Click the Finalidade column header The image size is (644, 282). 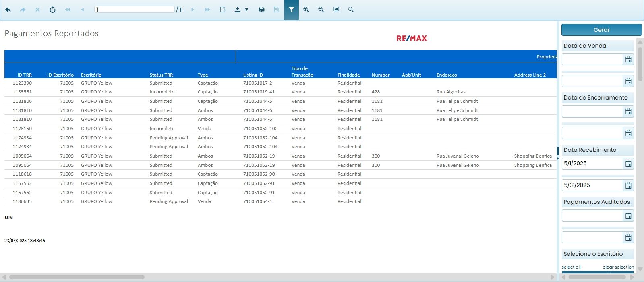pyautogui.click(x=348, y=75)
